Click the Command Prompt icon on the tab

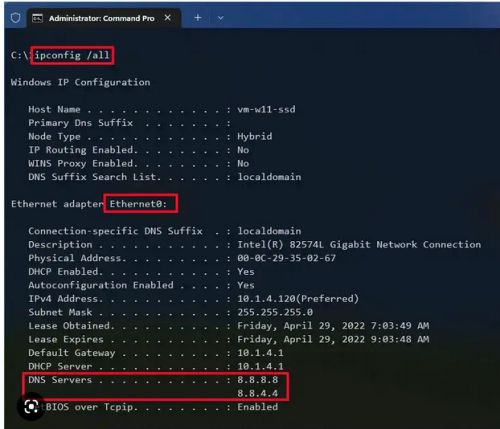coord(37,18)
